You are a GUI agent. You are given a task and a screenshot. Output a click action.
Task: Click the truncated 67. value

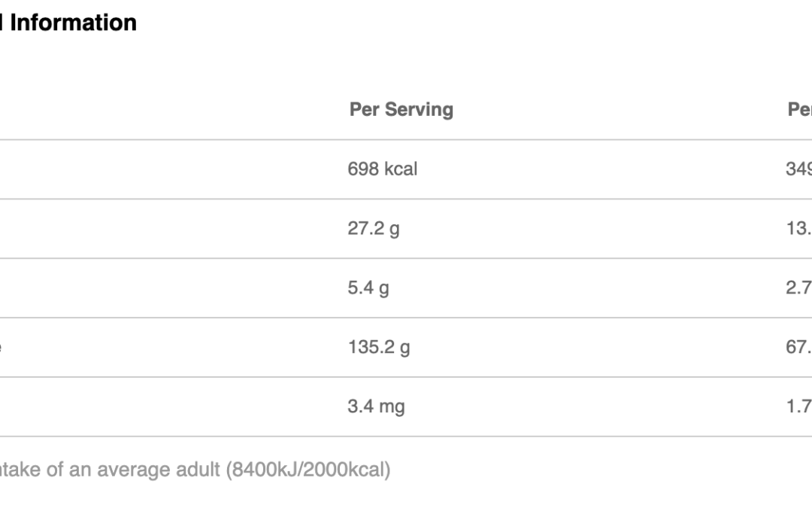tap(798, 348)
